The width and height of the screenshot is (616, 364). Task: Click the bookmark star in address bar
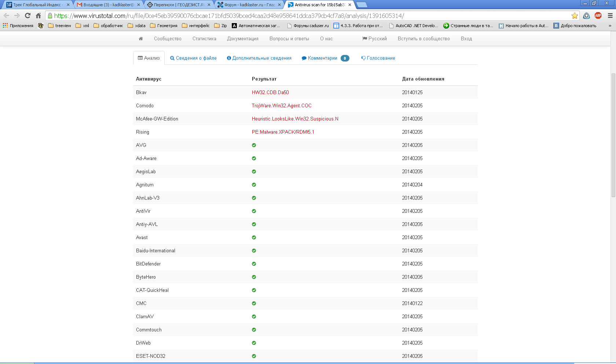pos(575,16)
